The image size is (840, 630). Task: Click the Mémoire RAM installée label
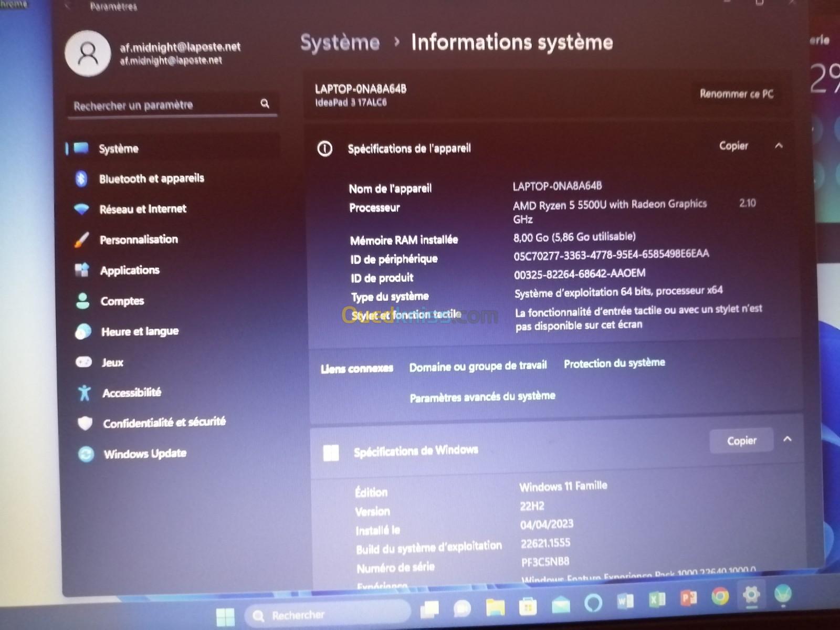[x=404, y=240]
